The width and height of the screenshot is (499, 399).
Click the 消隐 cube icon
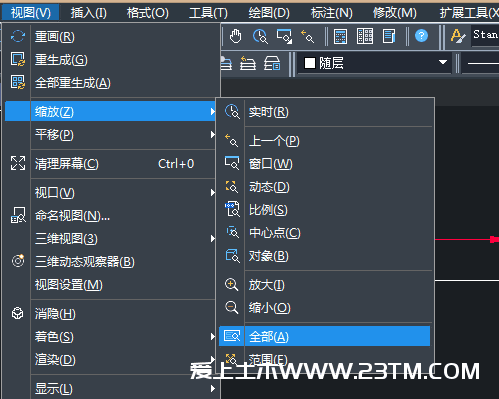click(x=18, y=313)
